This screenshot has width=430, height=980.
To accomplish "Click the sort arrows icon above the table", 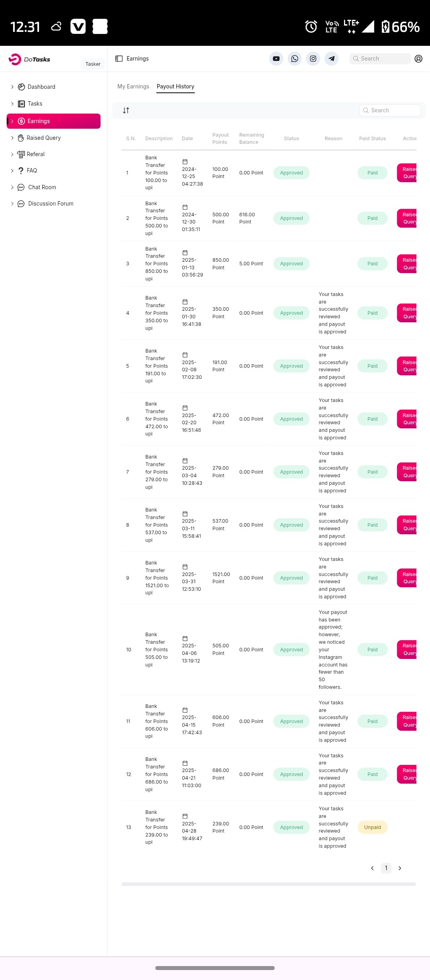I will point(126,110).
